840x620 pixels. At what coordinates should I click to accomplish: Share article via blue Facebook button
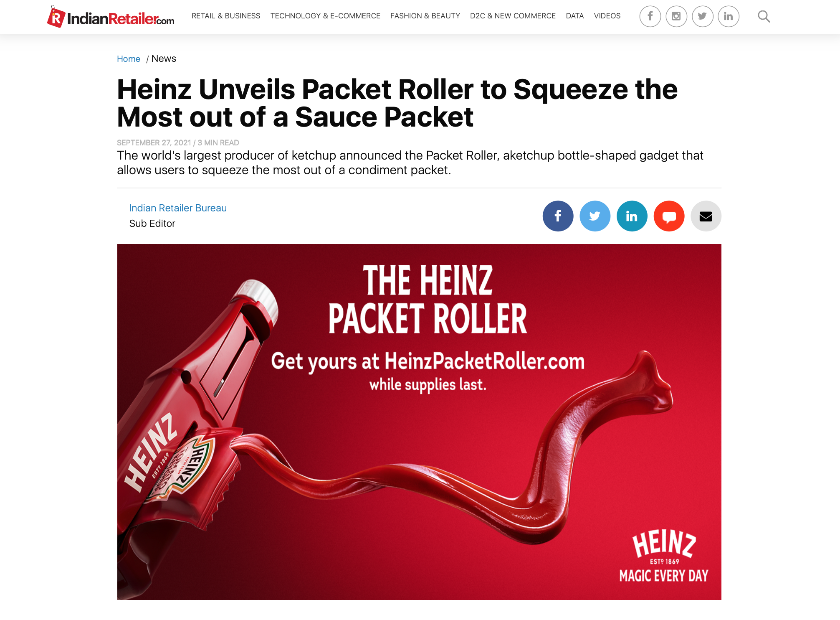click(558, 216)
